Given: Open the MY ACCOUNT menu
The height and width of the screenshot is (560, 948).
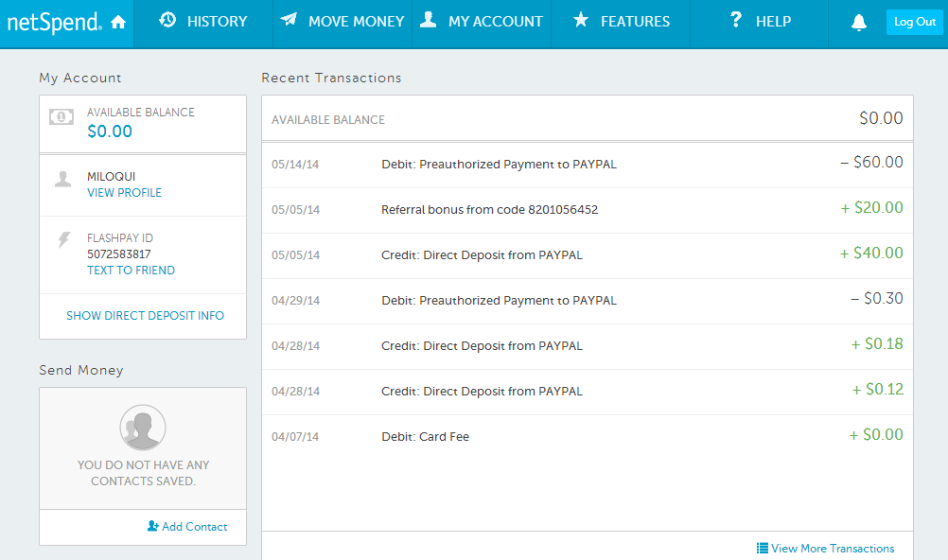Looking at the screenshot, I should point(482,22).
